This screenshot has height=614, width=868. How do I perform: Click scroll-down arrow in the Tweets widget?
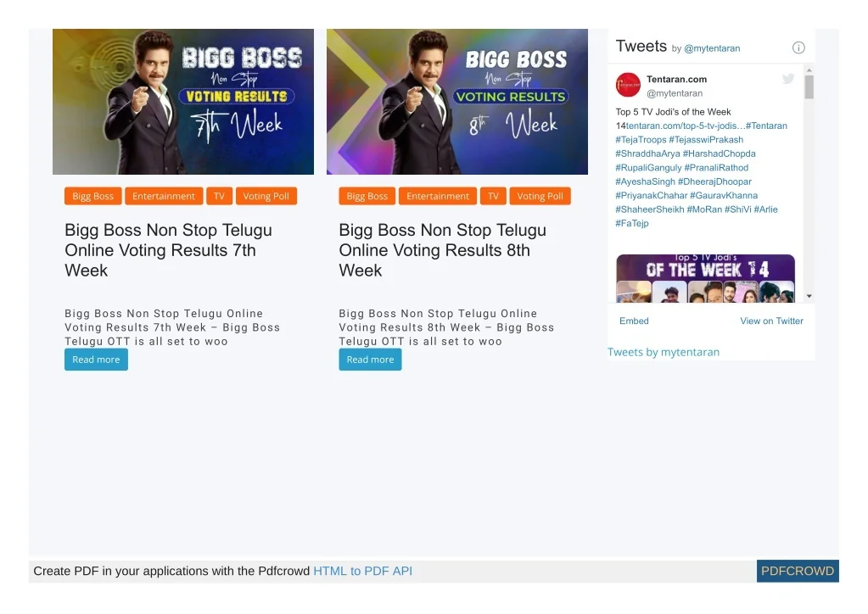(809, 296)
